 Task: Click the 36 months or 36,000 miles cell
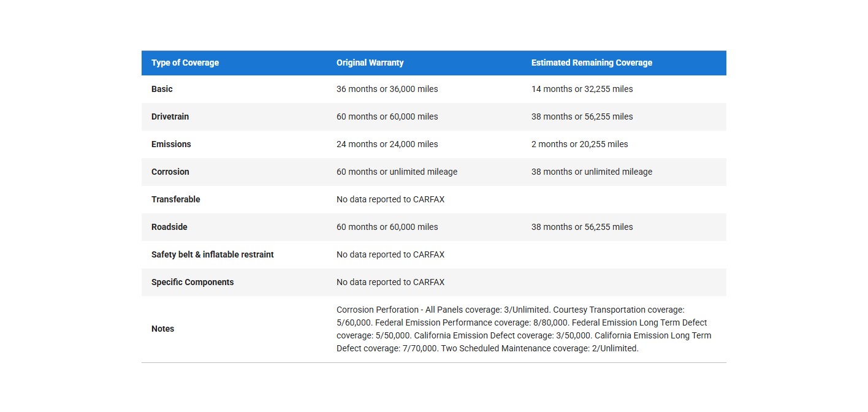tap(387, 89)
